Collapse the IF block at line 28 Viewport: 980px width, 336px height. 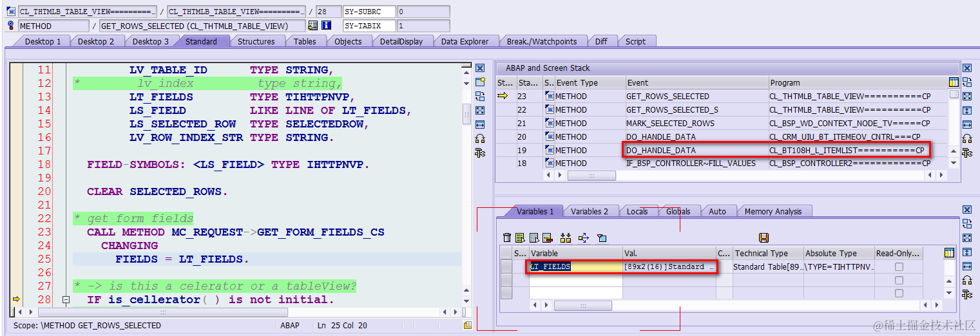click(x=66, y=300)
